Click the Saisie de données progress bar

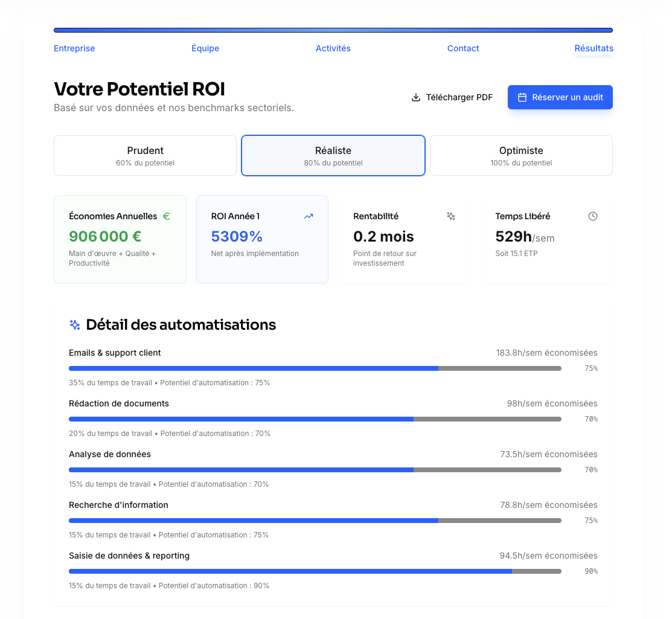pos(314,571)
